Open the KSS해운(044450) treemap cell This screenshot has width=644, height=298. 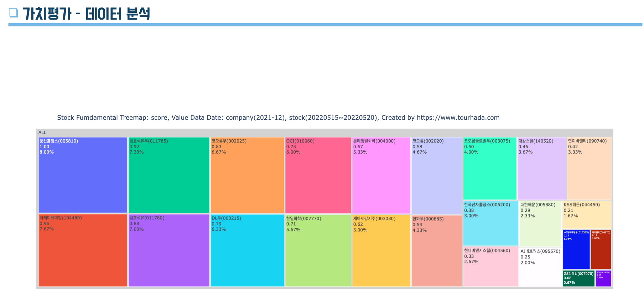click(587, 215)
